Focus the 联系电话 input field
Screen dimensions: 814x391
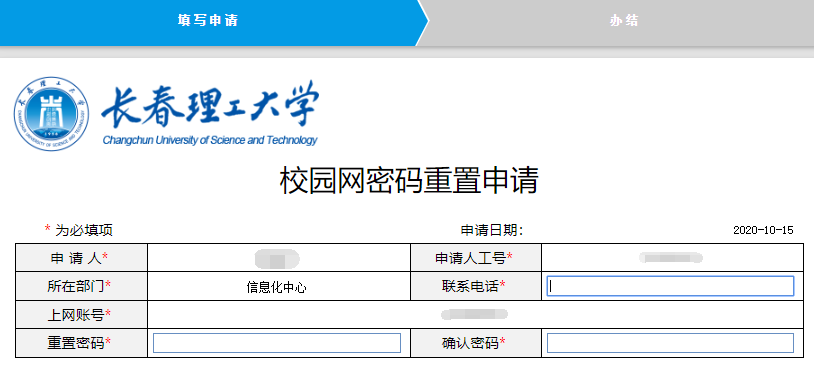click(x=670, y=286)
